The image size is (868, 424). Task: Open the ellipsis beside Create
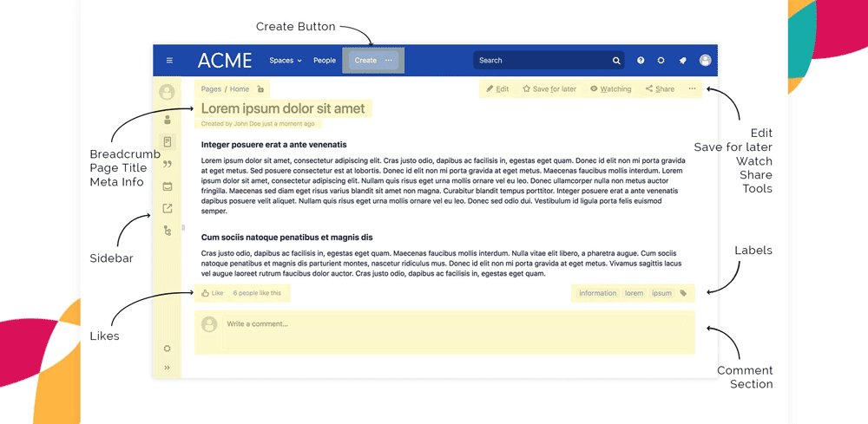click(389, 60)
